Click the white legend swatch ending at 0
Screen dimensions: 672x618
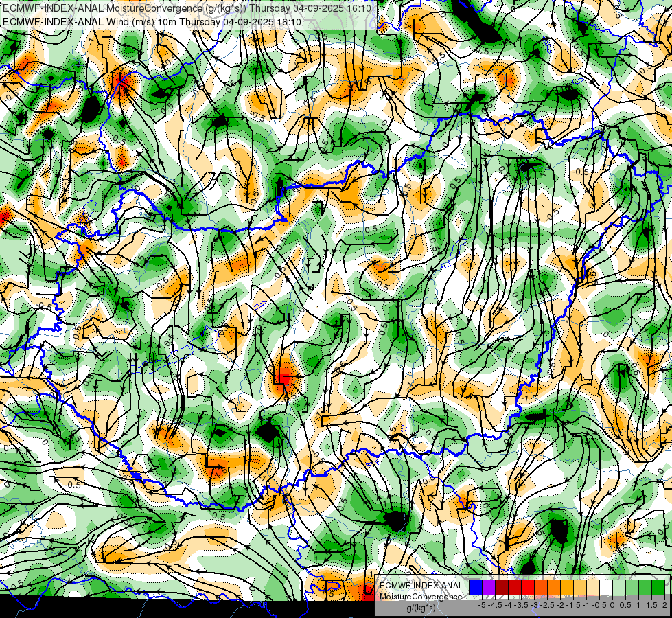(606, 587)
